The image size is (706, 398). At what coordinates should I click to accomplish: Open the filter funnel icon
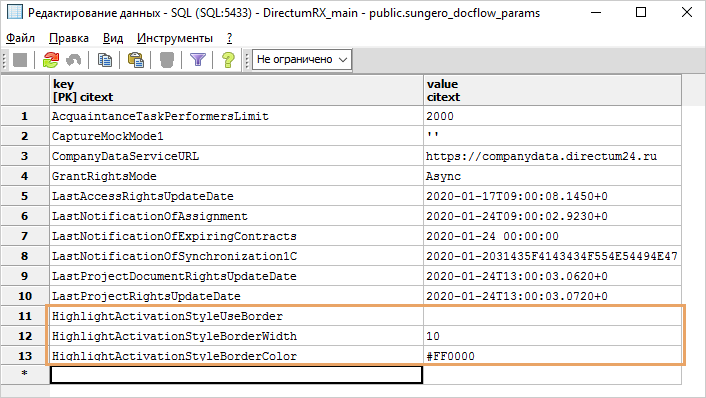pos(198,59)
